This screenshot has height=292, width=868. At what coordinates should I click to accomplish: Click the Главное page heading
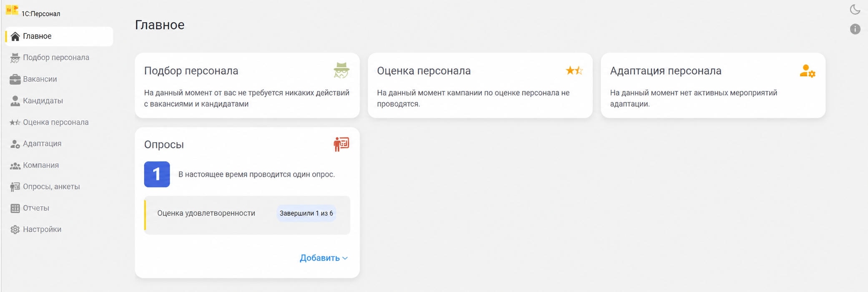coord(160,25)
